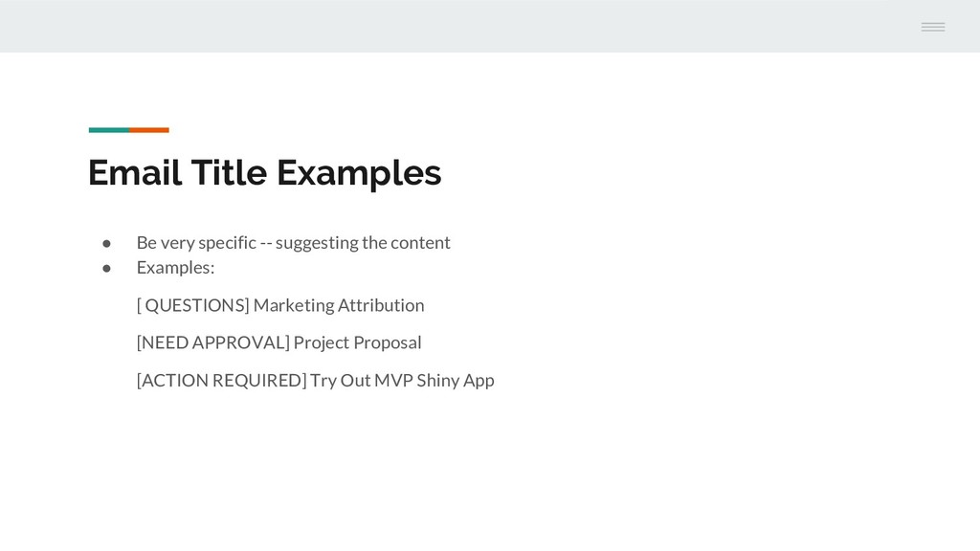Click the '[NEED APPROVAL] Project Proposal' line
Viewport: 980px width, 551px height.
coord(278,342)
